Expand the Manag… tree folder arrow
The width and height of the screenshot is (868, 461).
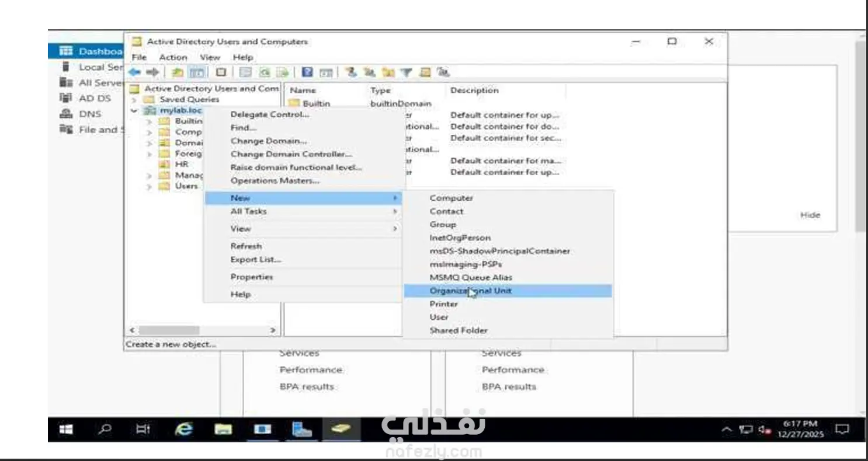click(x=150, y=176)
